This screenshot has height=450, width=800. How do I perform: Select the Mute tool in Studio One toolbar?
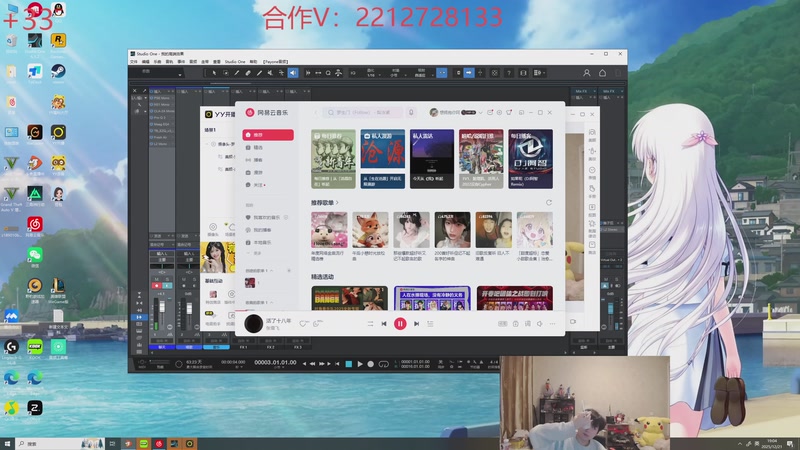click(x=270, y=73)
